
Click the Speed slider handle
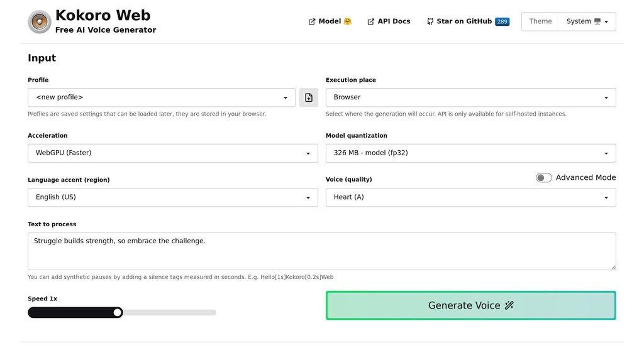[x=118, y=312]
